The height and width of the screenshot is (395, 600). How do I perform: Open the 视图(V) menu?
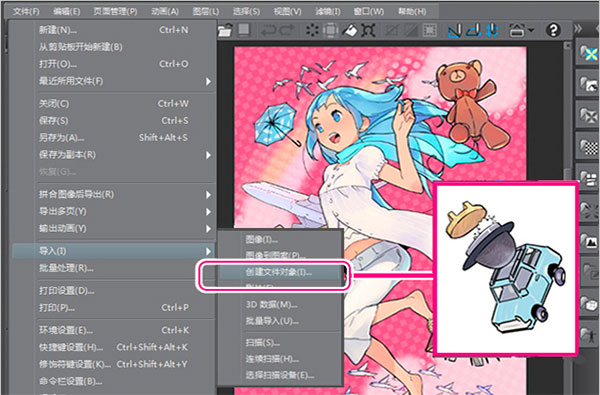tap(287, 11)
